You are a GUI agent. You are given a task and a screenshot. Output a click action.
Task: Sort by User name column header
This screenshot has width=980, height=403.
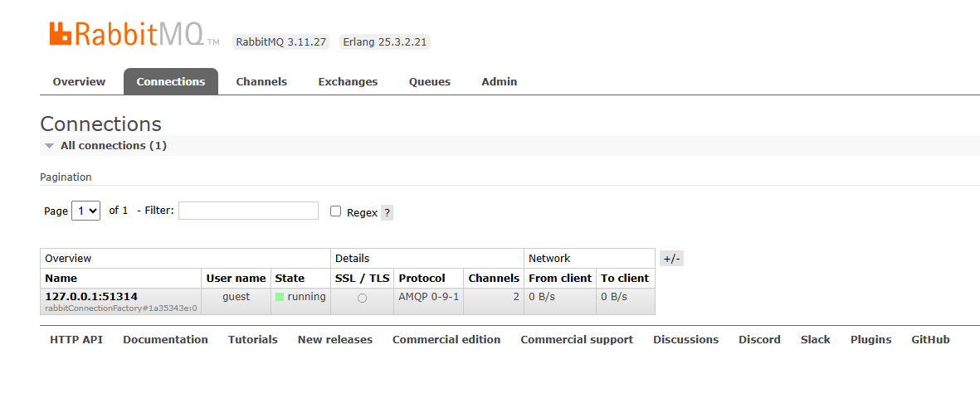236,278
